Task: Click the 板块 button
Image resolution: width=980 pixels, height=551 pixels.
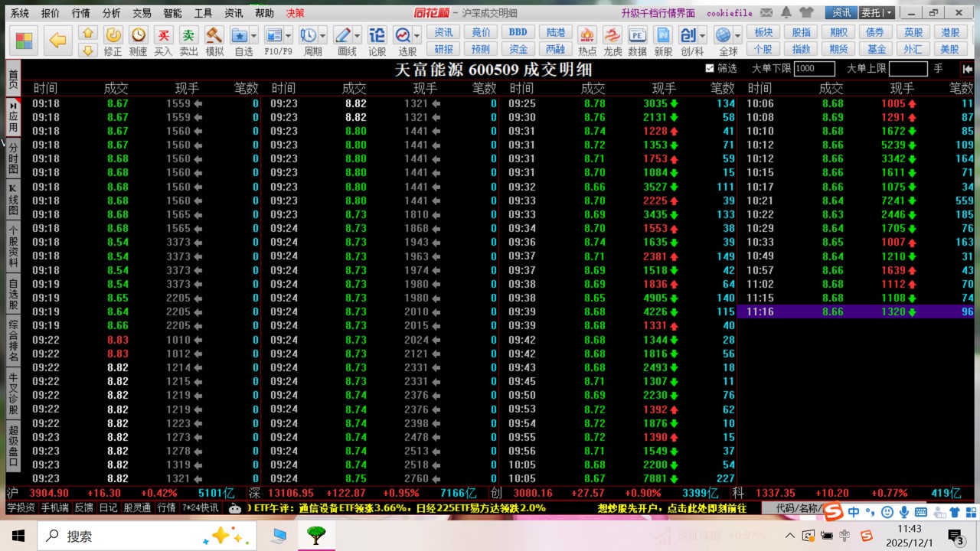Action: [x=763, y=32]
